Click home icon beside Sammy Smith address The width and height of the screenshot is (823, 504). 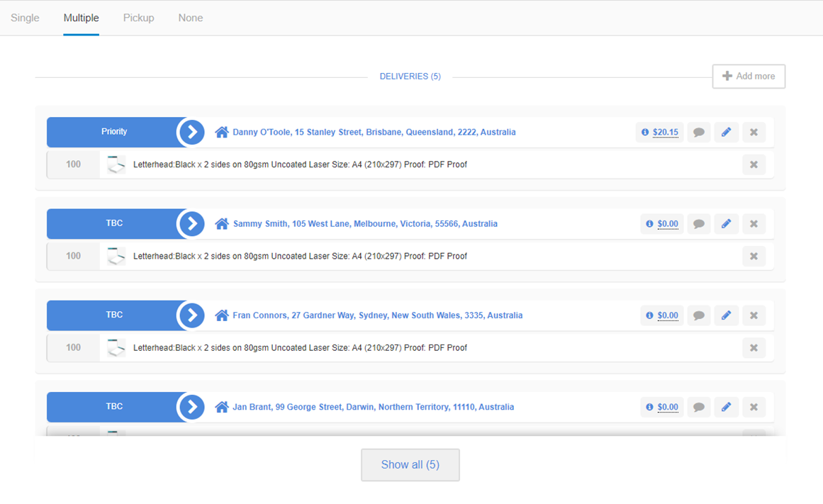[x=221, y=224]
